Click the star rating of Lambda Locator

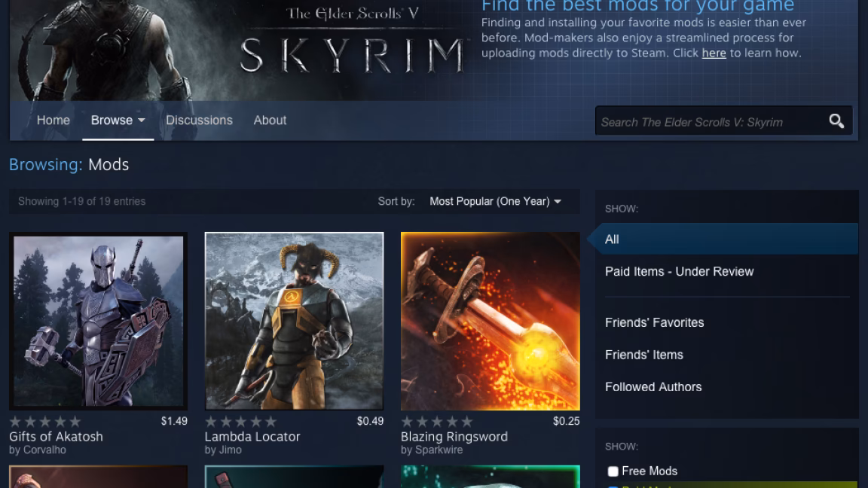pyautogui.click(x=241, y=422)
